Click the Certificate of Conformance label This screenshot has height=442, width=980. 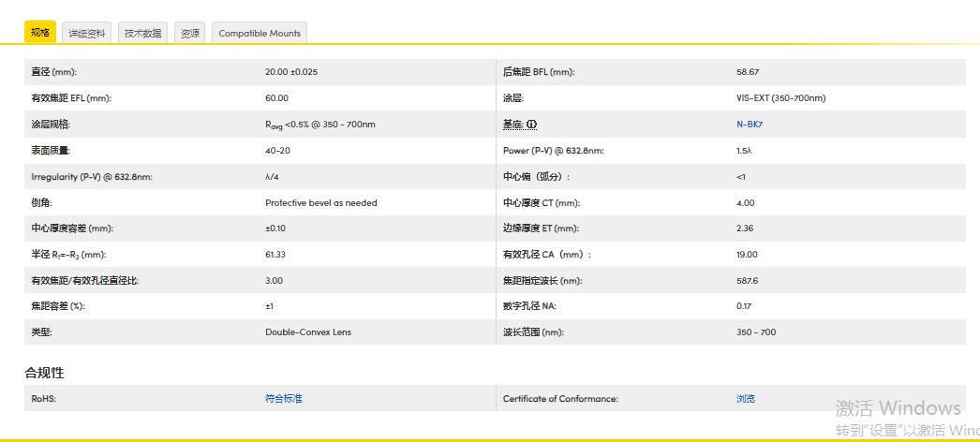[x=560, y=399]
